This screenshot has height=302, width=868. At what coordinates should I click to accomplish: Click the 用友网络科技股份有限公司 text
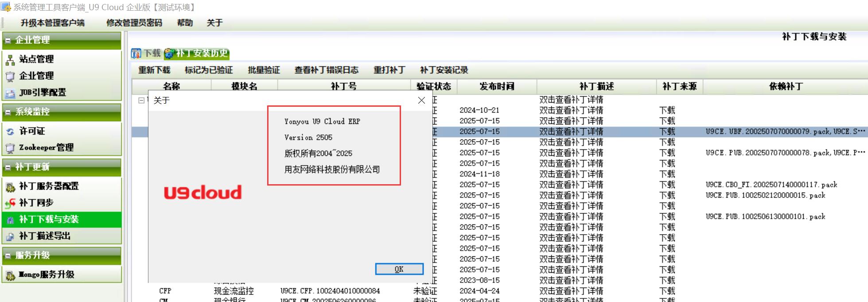click(x=332, y=169)
